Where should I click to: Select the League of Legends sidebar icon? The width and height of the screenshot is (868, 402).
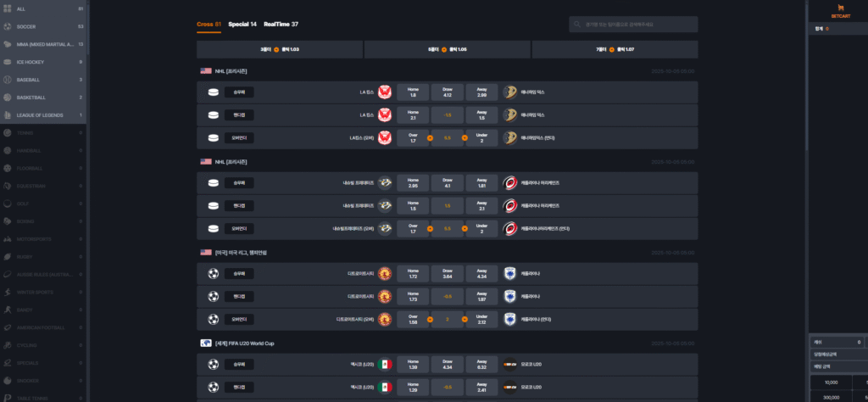click(x=7, y=115)
